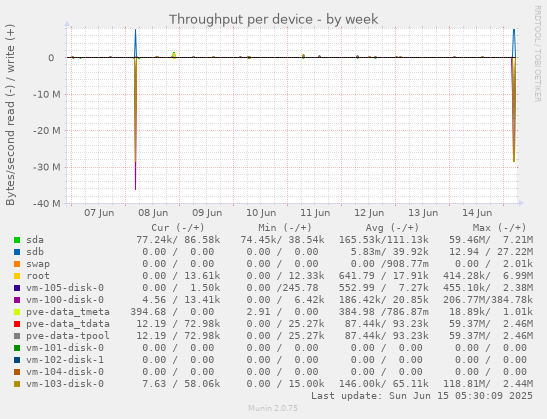The image size is (547, 419).
Task: Click the Max (-/+) column header
Action: click(x=499, y=228)
